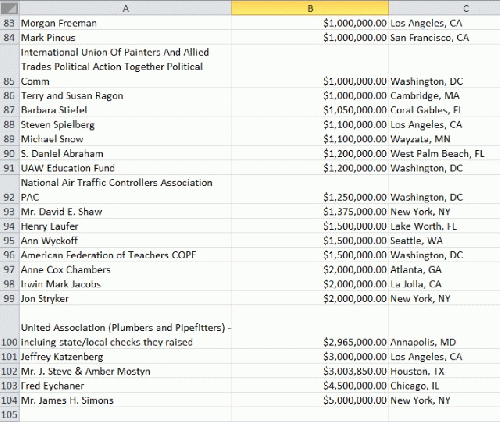Select column B header
500x422 pixels.
point(310,8)
